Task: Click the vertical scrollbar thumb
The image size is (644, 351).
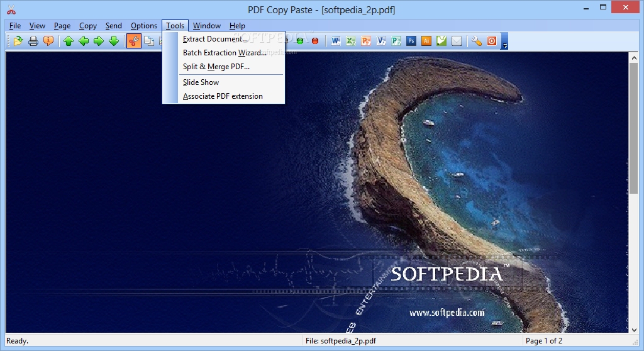Action: click(634, 128)
